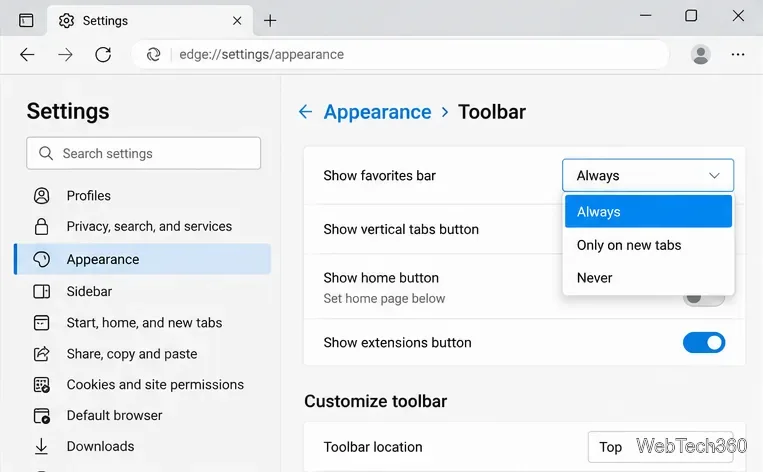
Task: Open the Settings and more ellipsis menu
Action: [738, 54]
